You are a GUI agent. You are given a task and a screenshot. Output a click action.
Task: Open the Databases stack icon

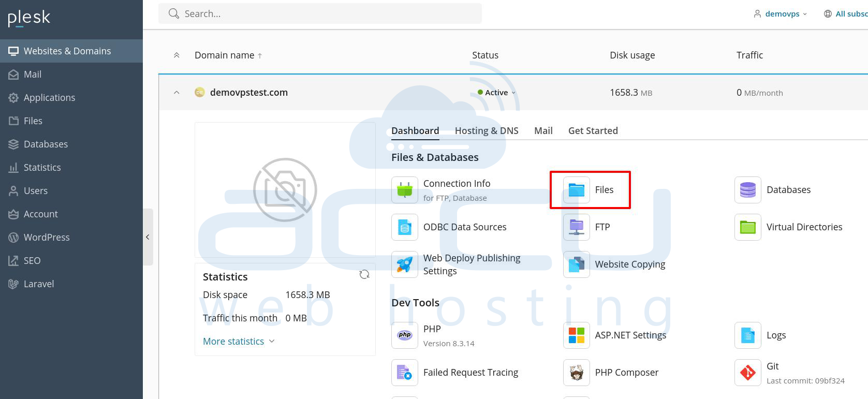(x=748, y=190)
